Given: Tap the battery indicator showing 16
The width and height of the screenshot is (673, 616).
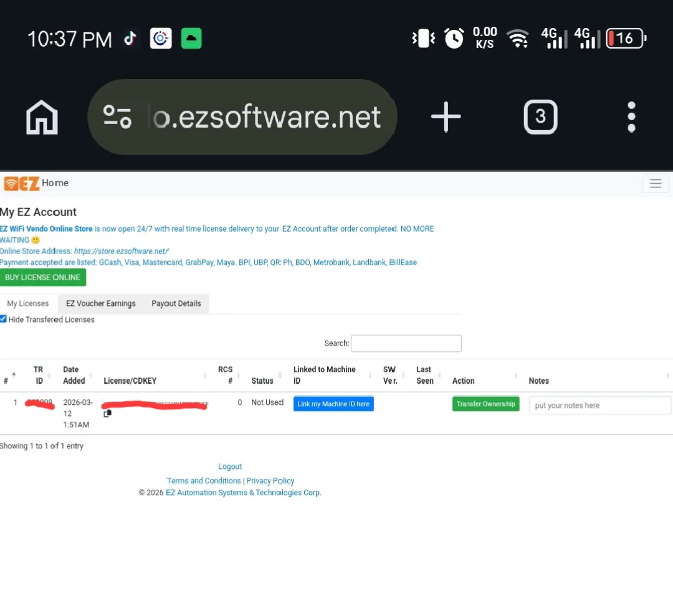Looking at the screenshot, I should click(626, 39).
